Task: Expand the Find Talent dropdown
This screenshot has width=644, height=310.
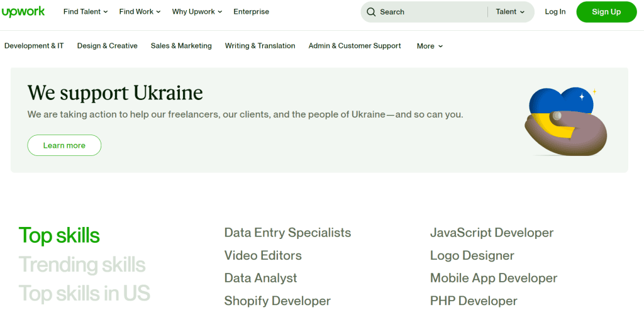Action: (x=86, y=12)
